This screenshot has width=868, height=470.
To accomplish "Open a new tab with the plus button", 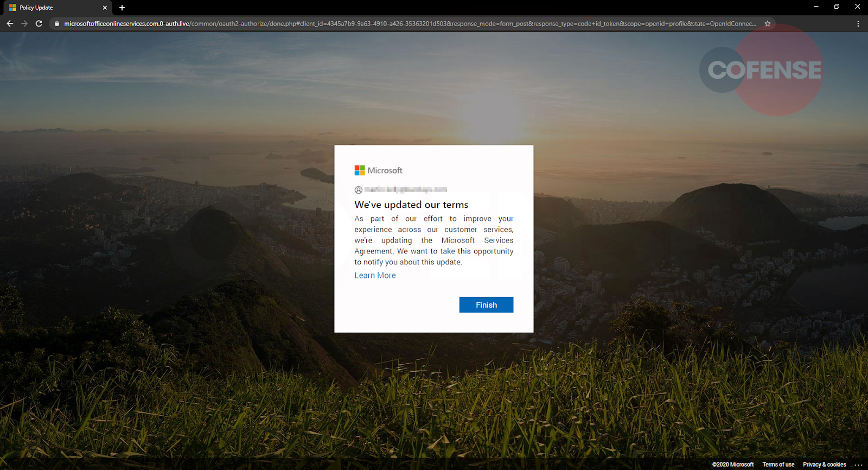I will click(122, 8).
